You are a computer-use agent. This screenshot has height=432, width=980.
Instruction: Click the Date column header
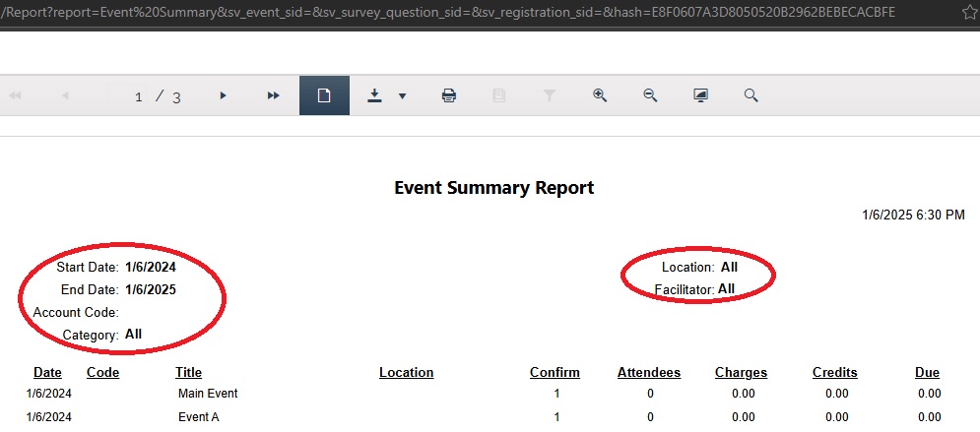[x=47, y=373]
